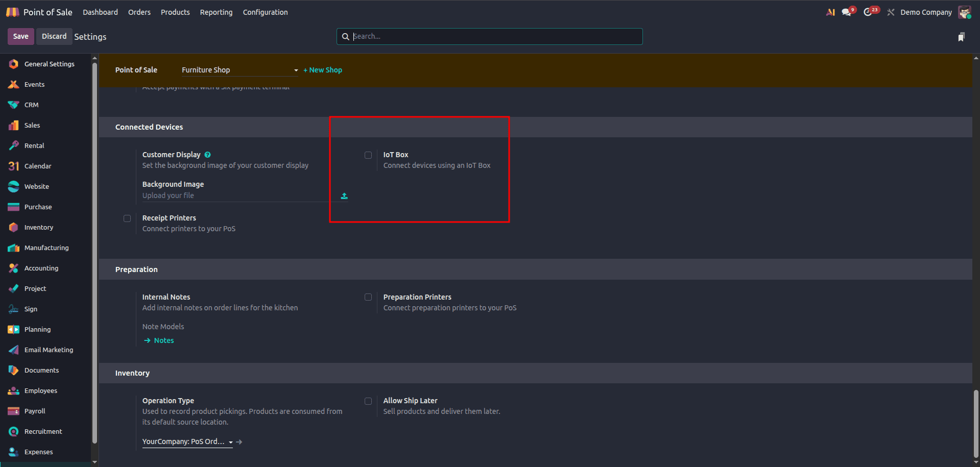This screenshot has width=980, height=467.
Task: Tick the Preparation Printers checkbox
Action: click(x=368, y=297)
